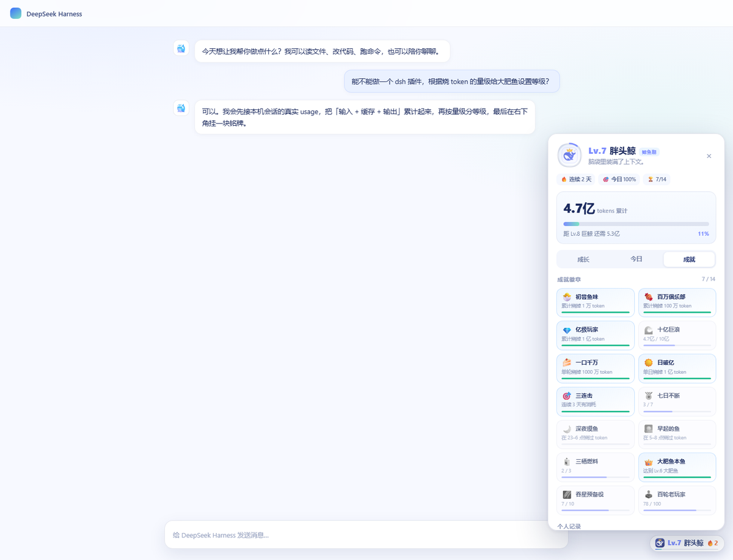Viewport: 733px width, 560px height.
Task: Click the 十亿巨浪 wave icon
Action: (649, 330)
